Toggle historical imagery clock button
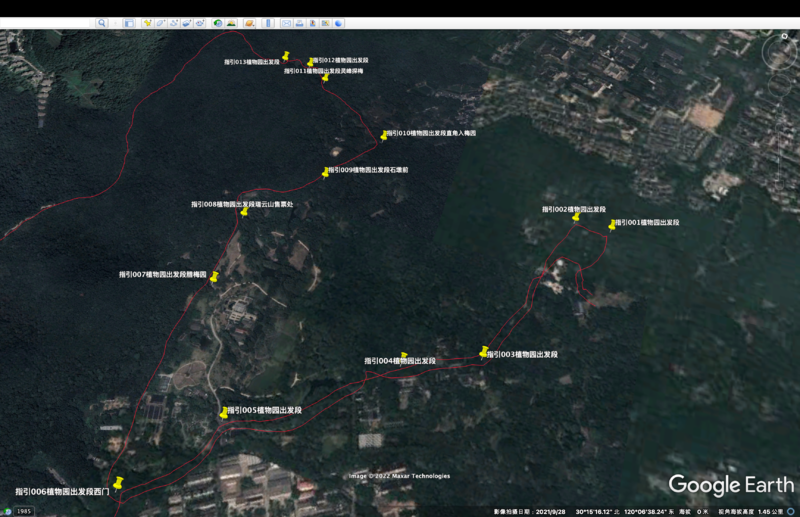Viewport: 800px width, 517px height. 218,23
